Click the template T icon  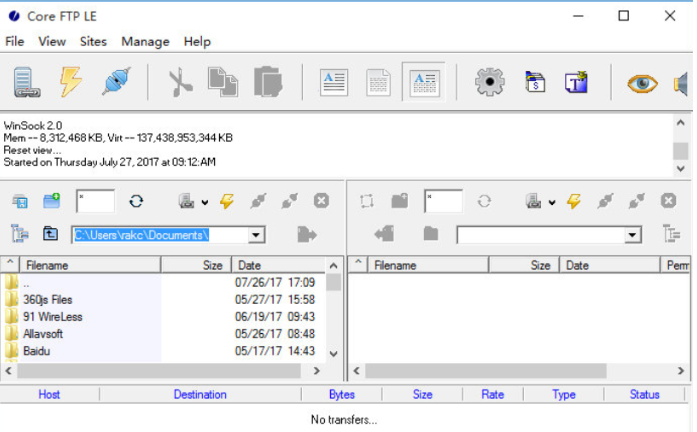tap(576, 82)
